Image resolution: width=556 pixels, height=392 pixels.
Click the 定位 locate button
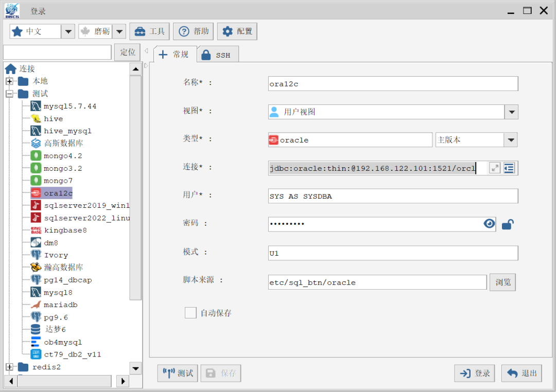127,52
